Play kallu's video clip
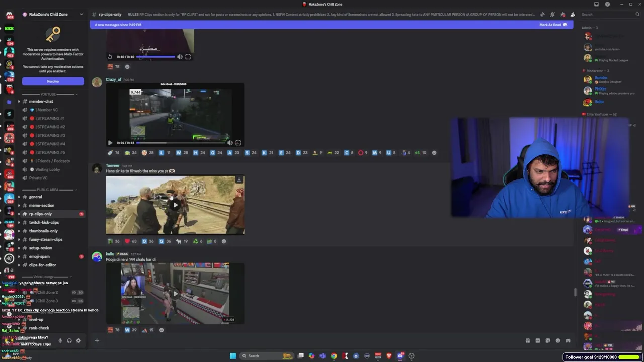644x362 pixels. click(175, 293)
